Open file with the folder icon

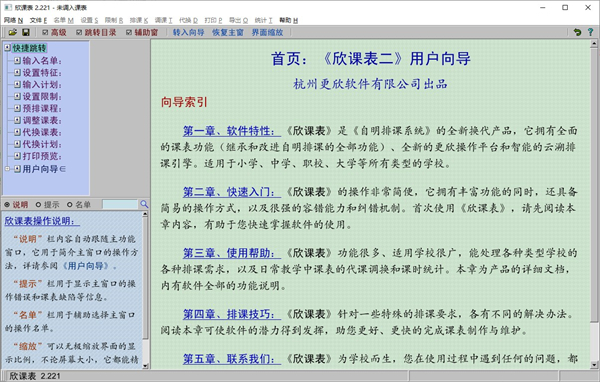click(13, 33)
